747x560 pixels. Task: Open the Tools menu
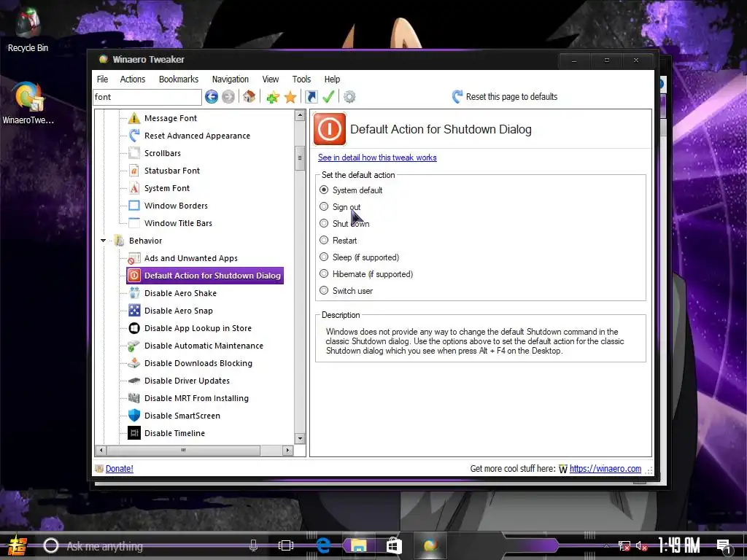pos(301,79)
